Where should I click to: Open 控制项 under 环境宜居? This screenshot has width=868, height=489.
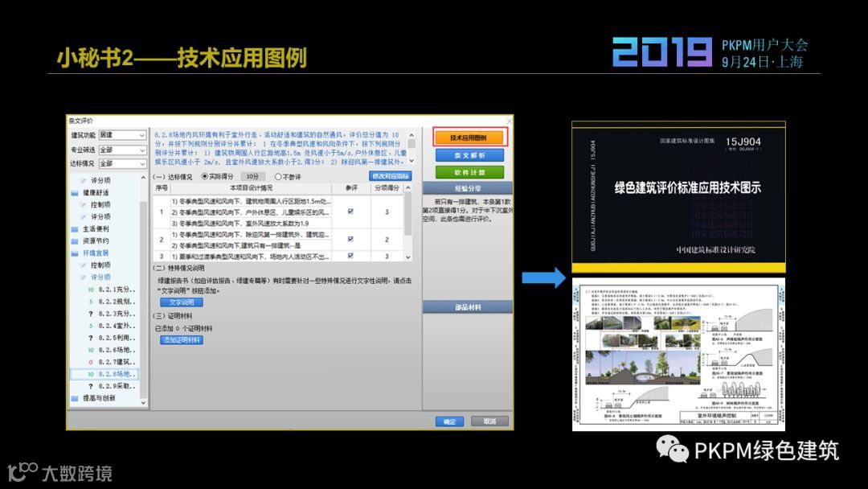point(100,265)
